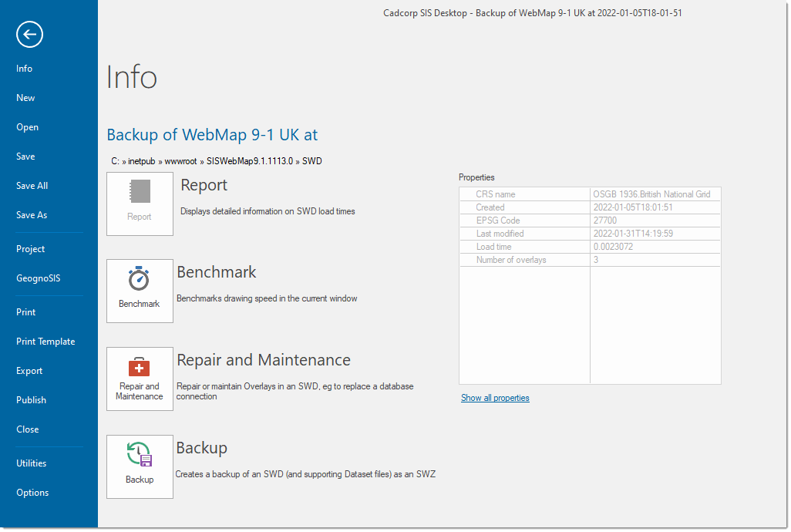
Task: Click the Report heading text
Action: (204, 185)
